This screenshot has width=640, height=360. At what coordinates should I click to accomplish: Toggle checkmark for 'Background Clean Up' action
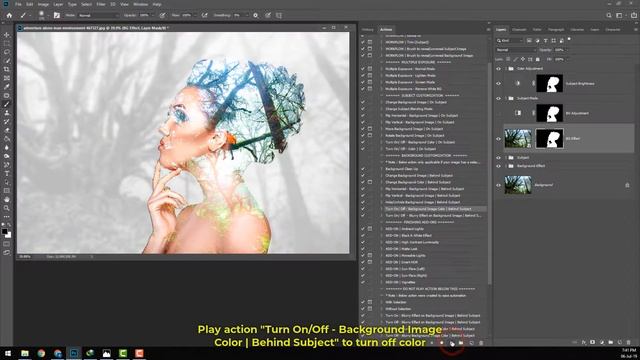[x=363, y=169]
